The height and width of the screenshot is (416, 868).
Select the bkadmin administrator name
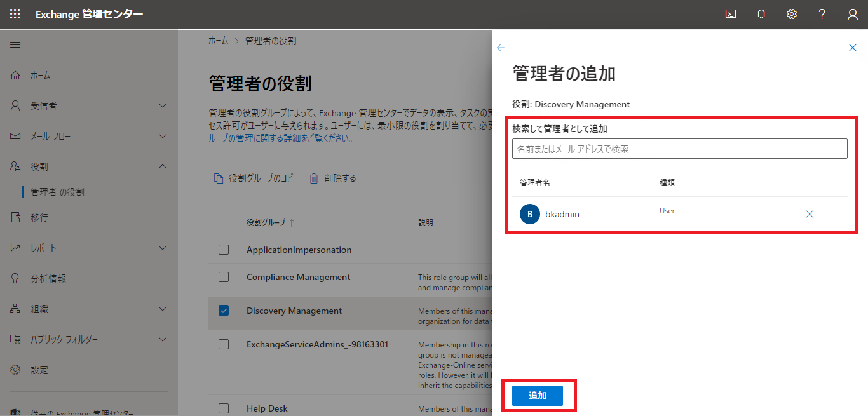point(562,215)
